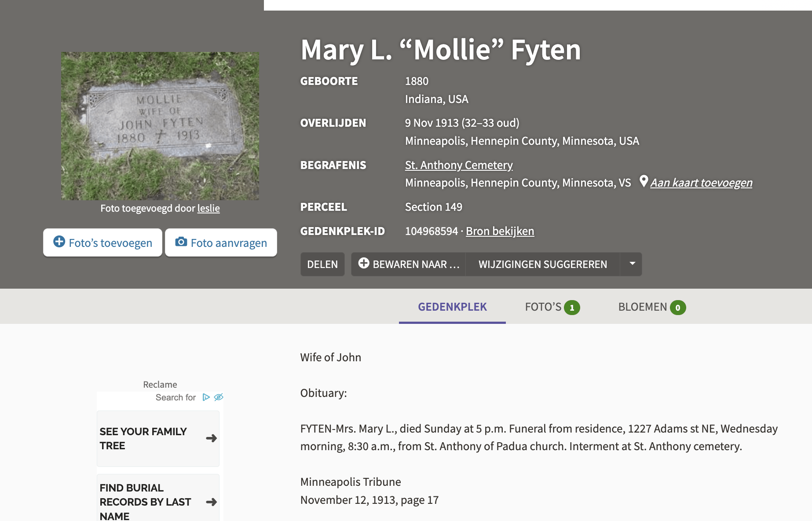Screen dimensions: 812x521
Task: Click the arrow icon next to See Your Family Tree
Action: tap(211, 438)
